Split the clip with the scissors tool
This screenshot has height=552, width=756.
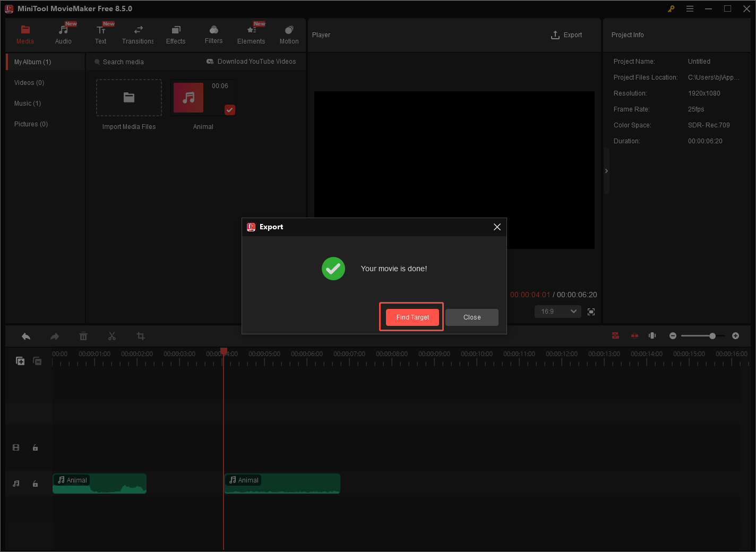point(111,336)
